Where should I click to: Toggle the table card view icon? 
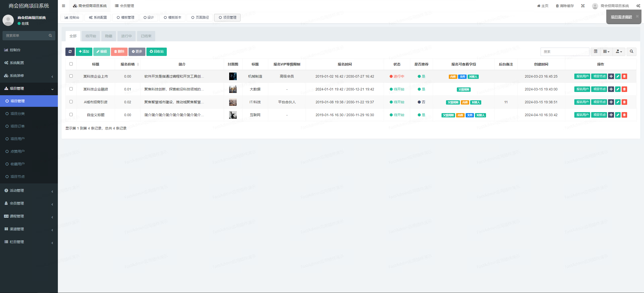point(596,52)
